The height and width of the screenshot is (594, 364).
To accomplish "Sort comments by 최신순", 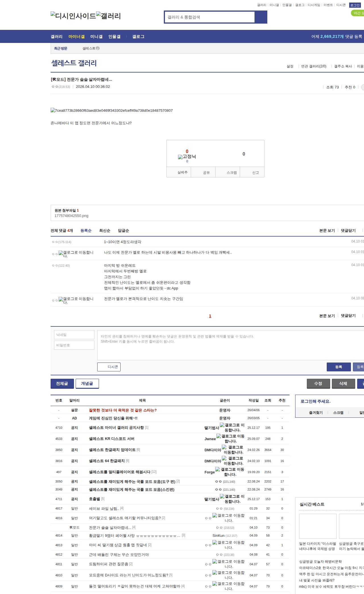I will pyautogui.click(x=105, y=231).
